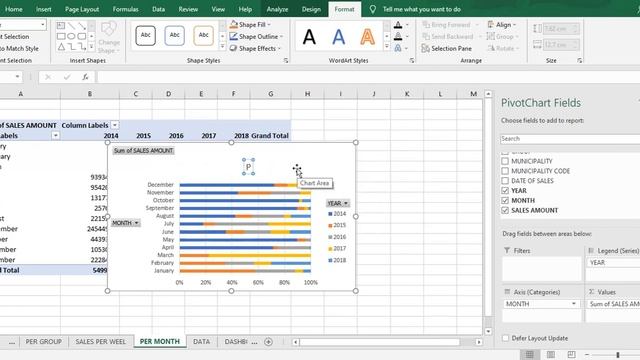Enable the Defer Layout Update checkbox

pyautogui.click(x=506, y=338)
